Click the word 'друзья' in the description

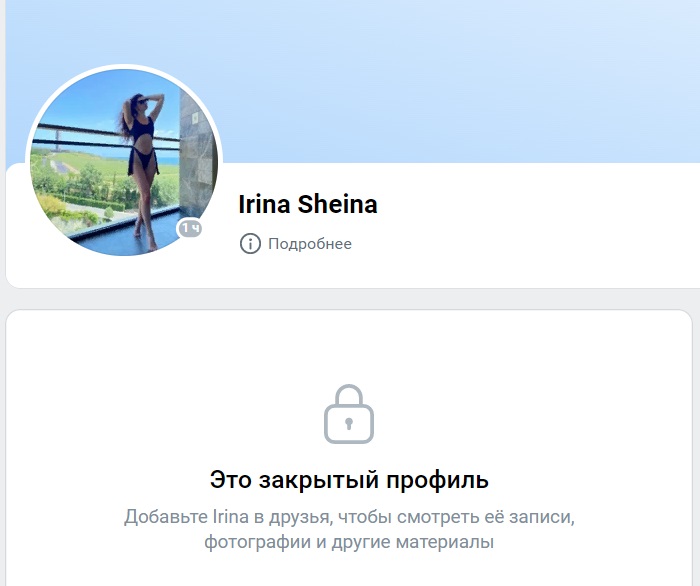301,518
